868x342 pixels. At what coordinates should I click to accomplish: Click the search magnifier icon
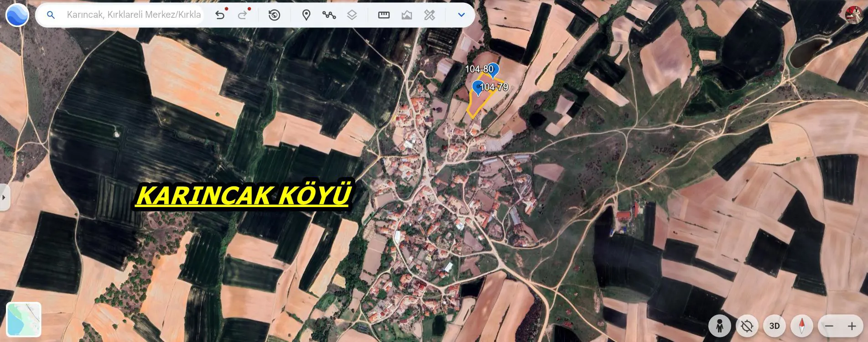coord(51,15)
